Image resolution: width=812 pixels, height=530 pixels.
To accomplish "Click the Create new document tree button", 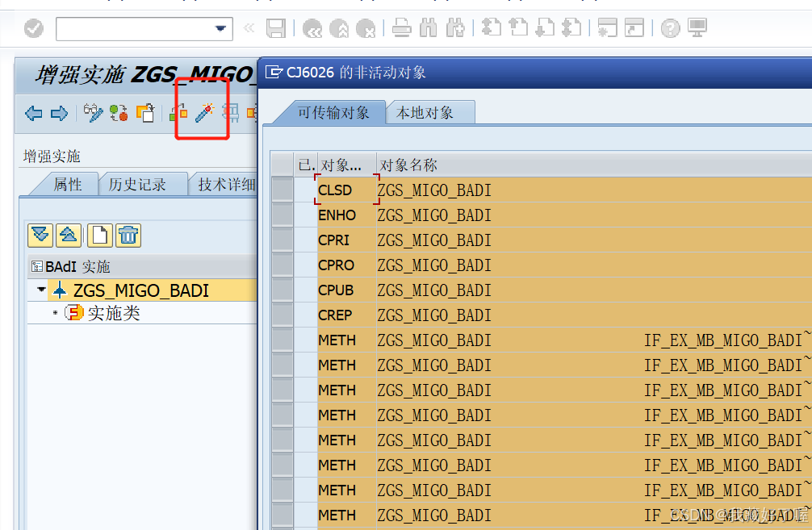I will [100, 236].
